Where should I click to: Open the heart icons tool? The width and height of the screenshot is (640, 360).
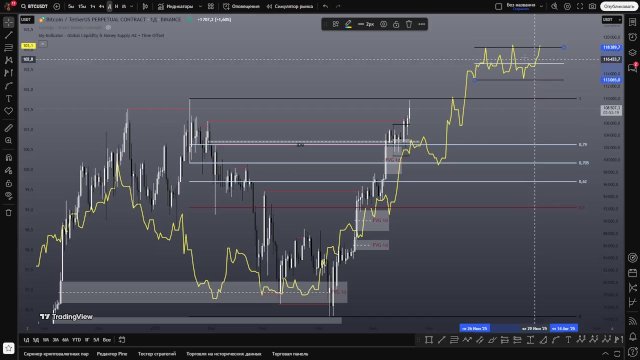(9, 111)
